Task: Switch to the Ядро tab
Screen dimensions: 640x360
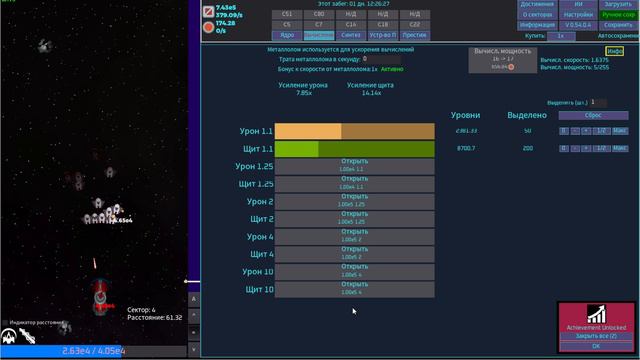Action: point(287,35)
